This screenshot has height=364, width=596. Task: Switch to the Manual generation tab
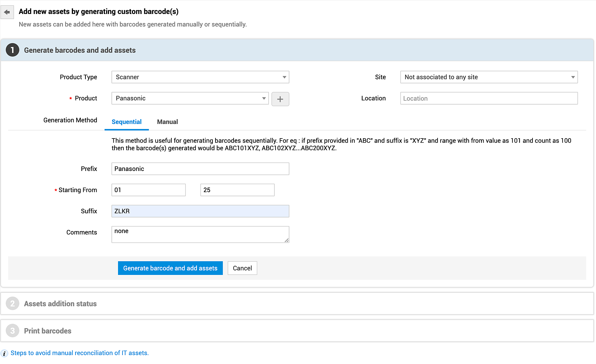point(167,122)
